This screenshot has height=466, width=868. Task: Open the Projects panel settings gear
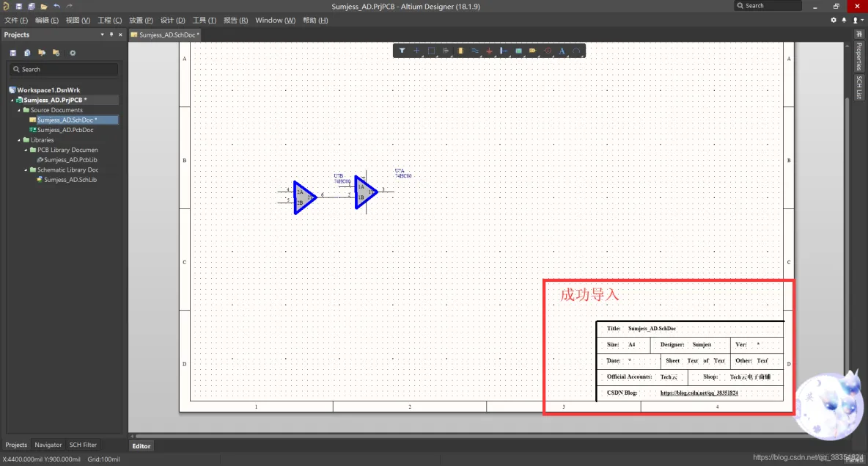73,53
